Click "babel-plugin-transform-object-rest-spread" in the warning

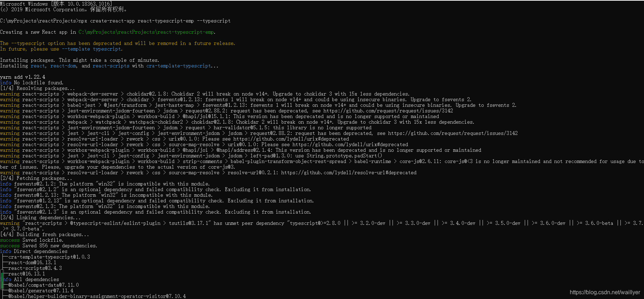pos(288,161)
